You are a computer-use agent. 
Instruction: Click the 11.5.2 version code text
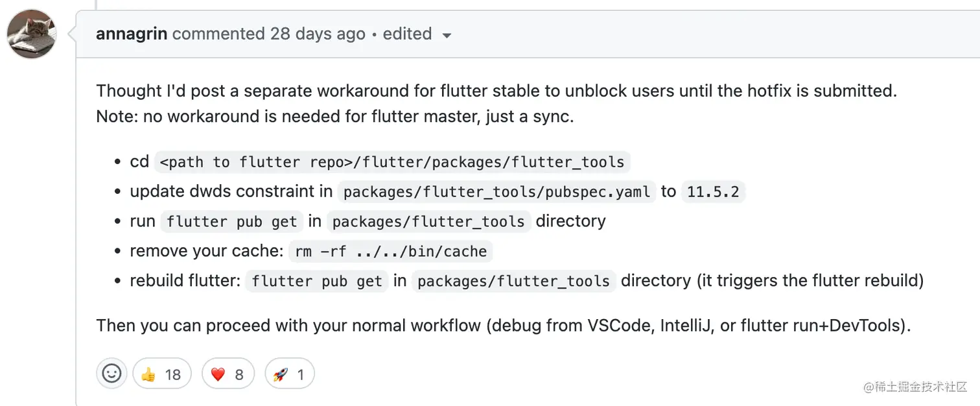712,192
